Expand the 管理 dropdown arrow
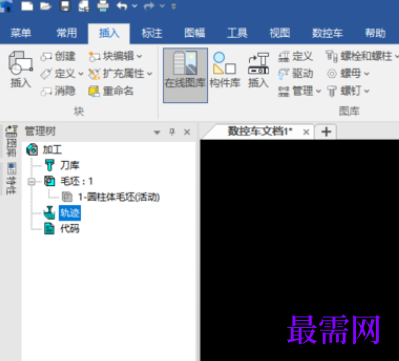The width and height of the screenshot is (399, 361). (x=318, y=91)
